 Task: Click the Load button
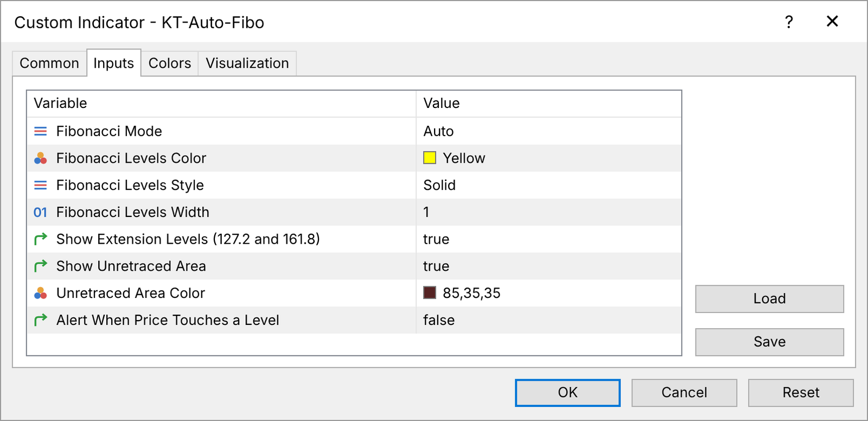[769, 299]
